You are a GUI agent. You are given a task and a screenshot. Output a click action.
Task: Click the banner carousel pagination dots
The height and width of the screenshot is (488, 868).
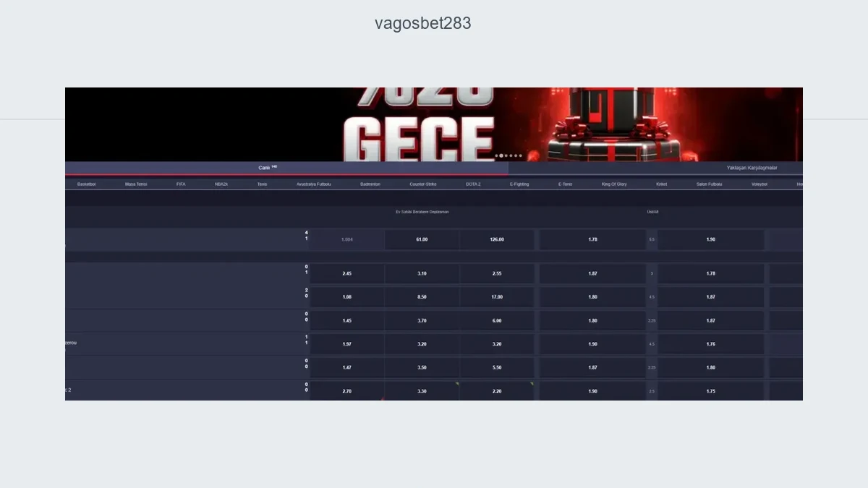[x=509, y=155]
